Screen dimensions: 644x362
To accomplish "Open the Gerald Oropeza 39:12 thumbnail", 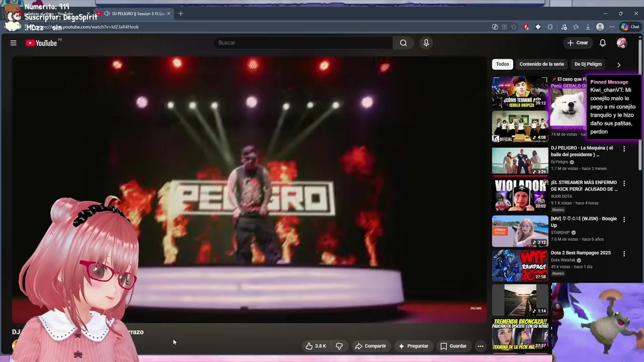I will [520, 92].
